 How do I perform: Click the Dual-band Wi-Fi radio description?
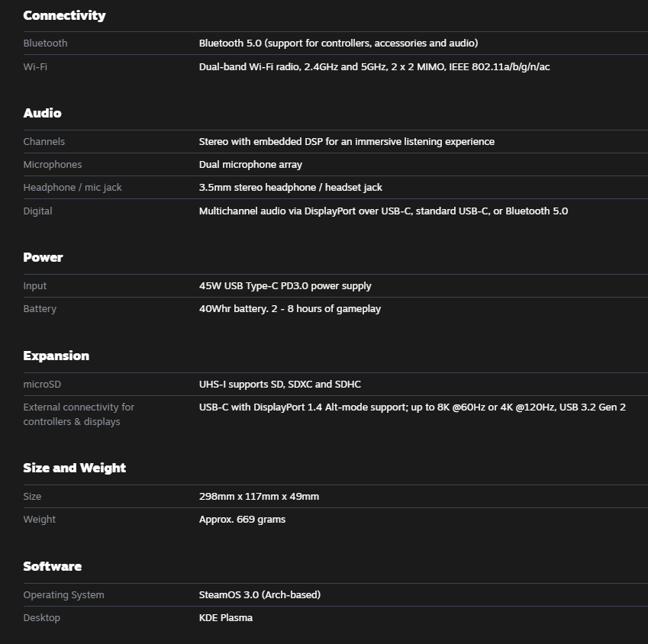click(374, 67)
